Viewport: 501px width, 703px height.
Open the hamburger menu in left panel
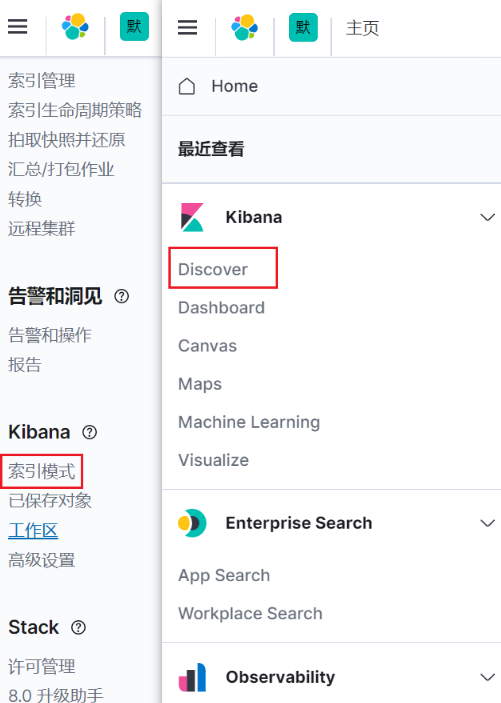click(17, 27)
